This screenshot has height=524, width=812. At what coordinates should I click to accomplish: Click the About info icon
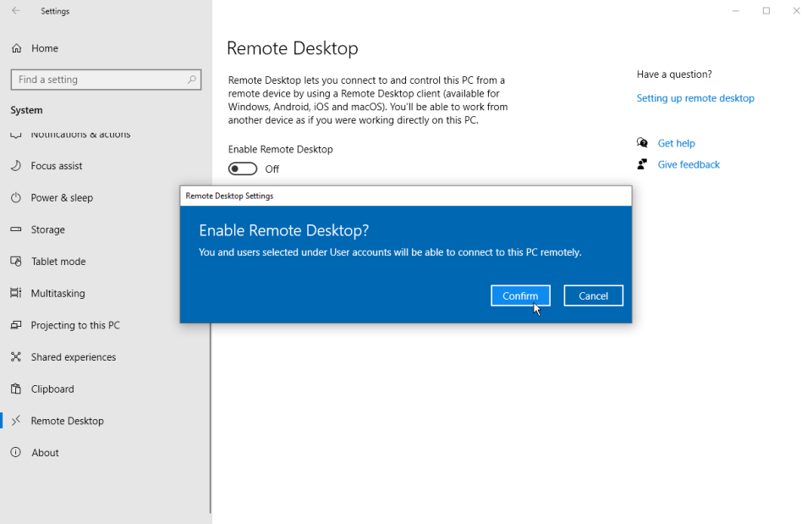pyautogui.click(x=16, y=453)
